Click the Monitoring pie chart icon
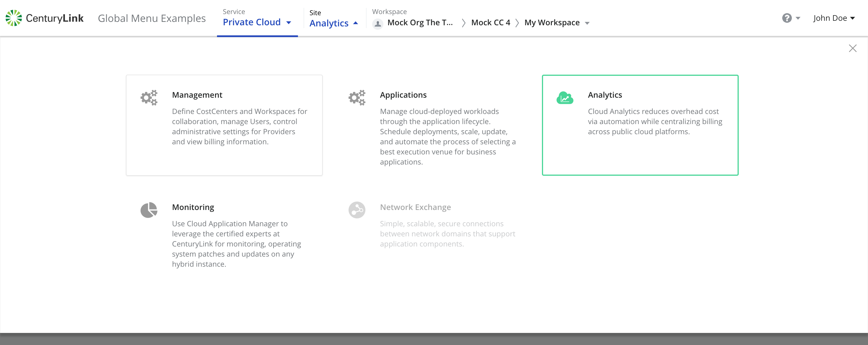The width and height of the screenshot is (868, 345). (x=149, y=210)
